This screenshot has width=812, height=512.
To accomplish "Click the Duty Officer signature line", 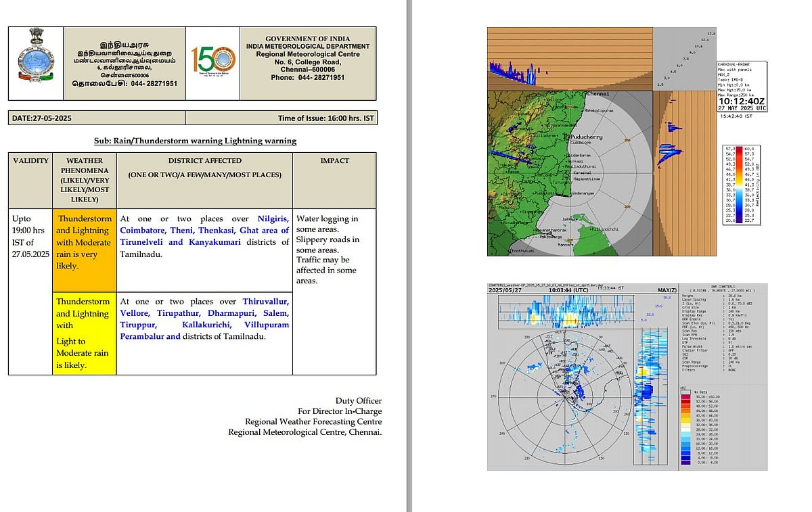I will tap(359, 401).
